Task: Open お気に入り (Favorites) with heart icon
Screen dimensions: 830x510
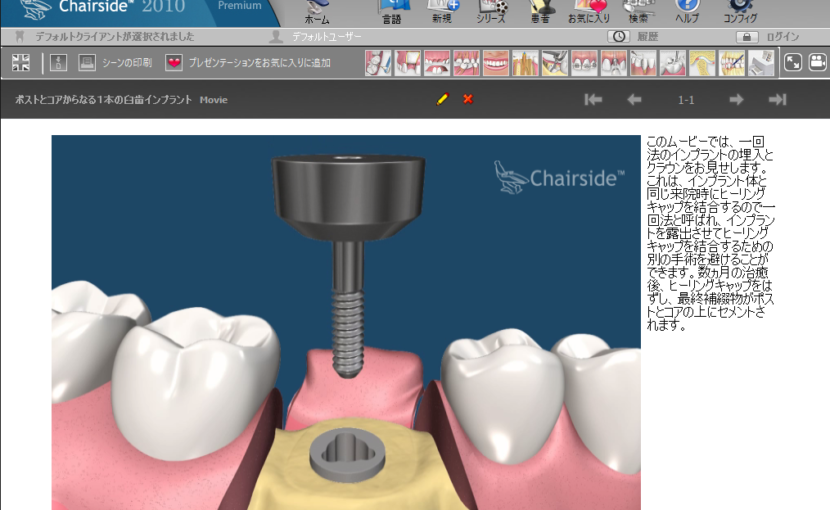Action: point(589,12)
